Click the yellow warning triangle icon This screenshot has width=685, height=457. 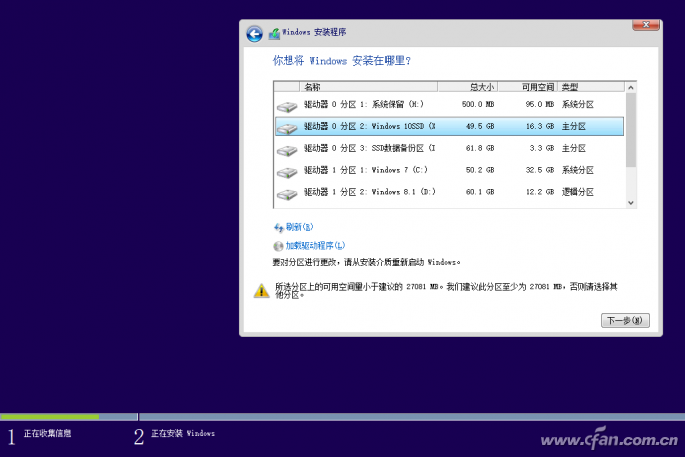[261, 291]
